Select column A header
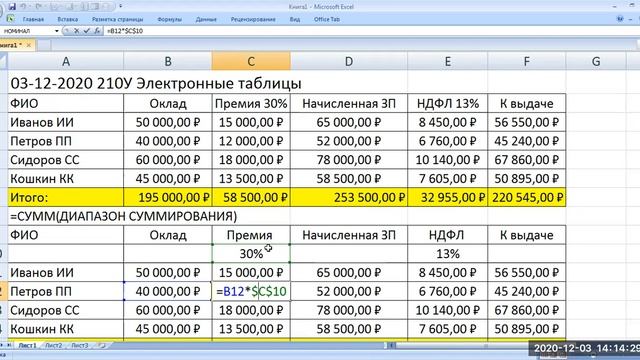 (66, 61)
